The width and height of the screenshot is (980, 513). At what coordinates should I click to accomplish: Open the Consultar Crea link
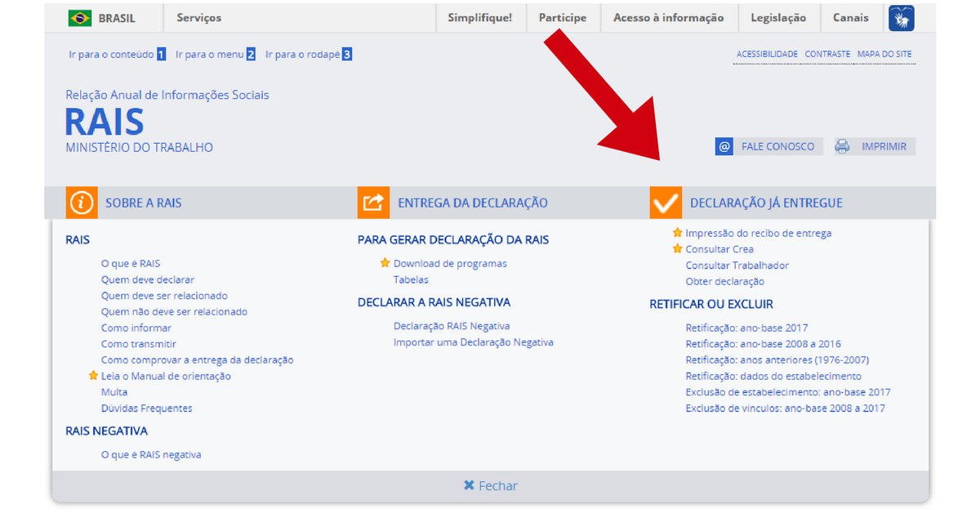click(x=719, y=249)
